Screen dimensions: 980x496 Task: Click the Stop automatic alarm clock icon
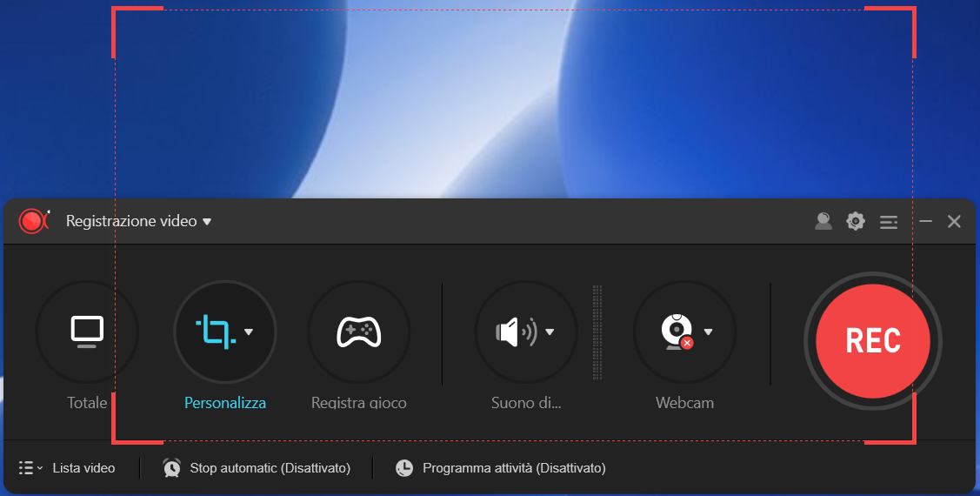click(172, 468)
